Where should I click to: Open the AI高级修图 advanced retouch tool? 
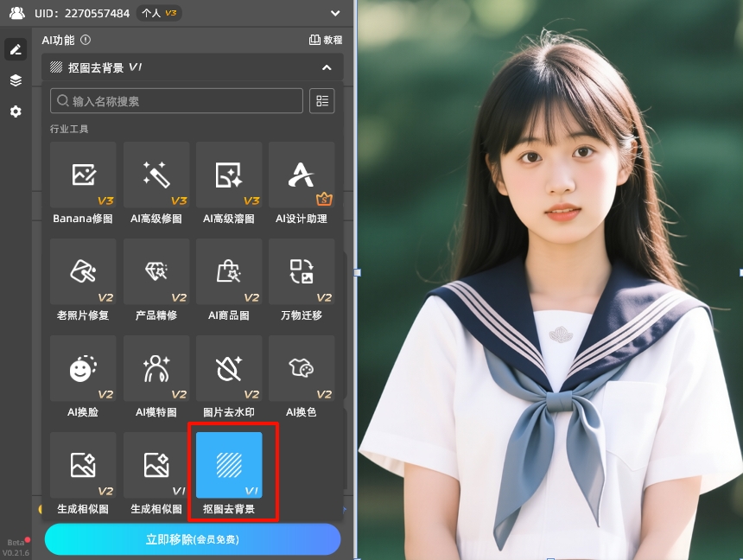click(x=156, y=175)
